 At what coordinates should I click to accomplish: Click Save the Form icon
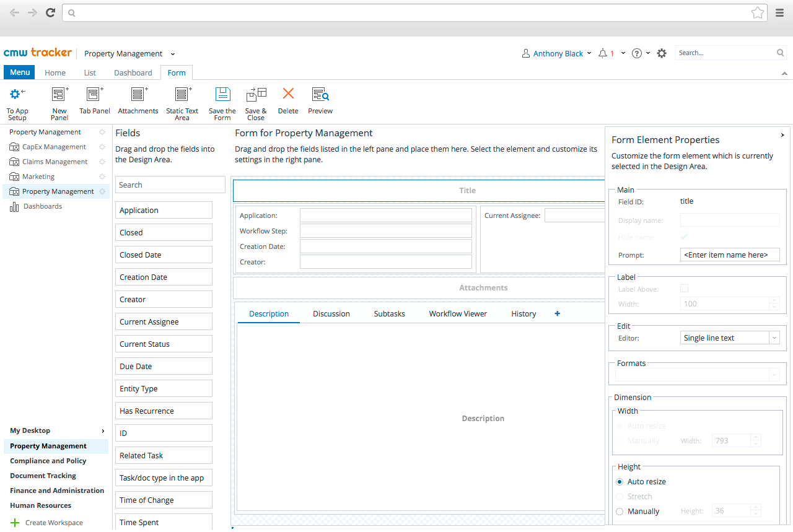click(x=222, y=94)
